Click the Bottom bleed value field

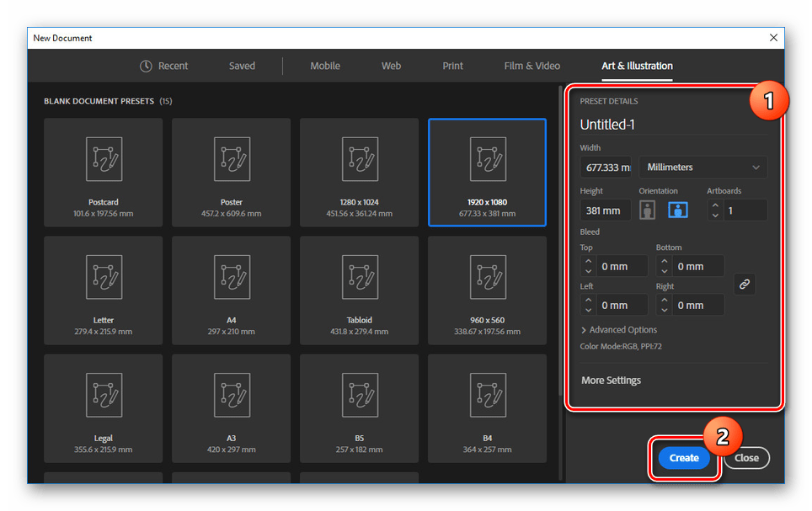pos(697,266)
